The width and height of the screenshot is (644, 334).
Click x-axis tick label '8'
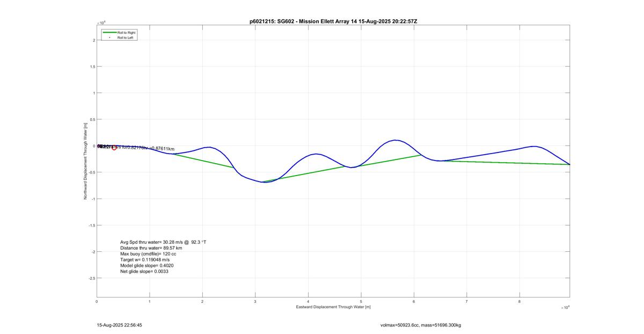tap(519, 301)
